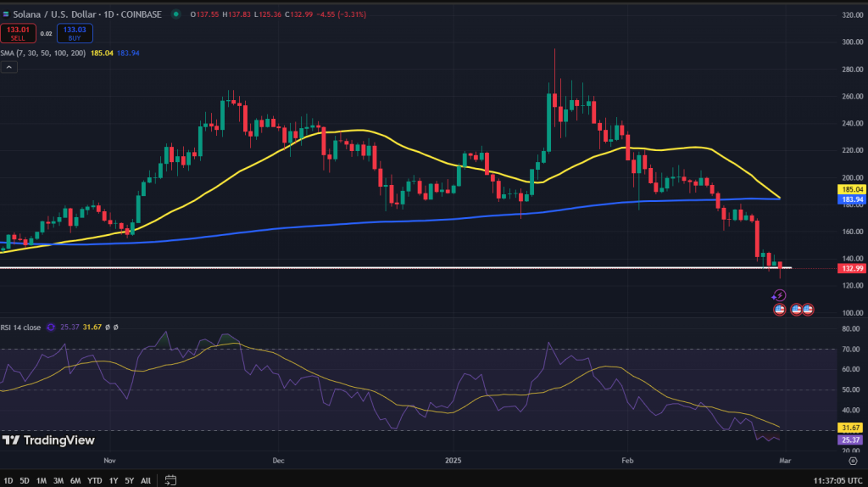Open the Go to date calendar icon
Image resolution: width=868 pixels, height=487 pixels.
pos(170,480)
